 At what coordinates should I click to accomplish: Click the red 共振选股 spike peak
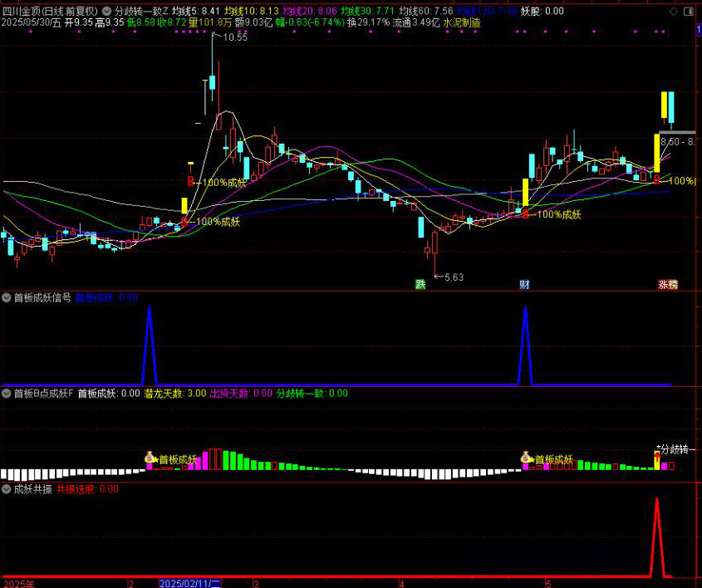pos(657,501)
